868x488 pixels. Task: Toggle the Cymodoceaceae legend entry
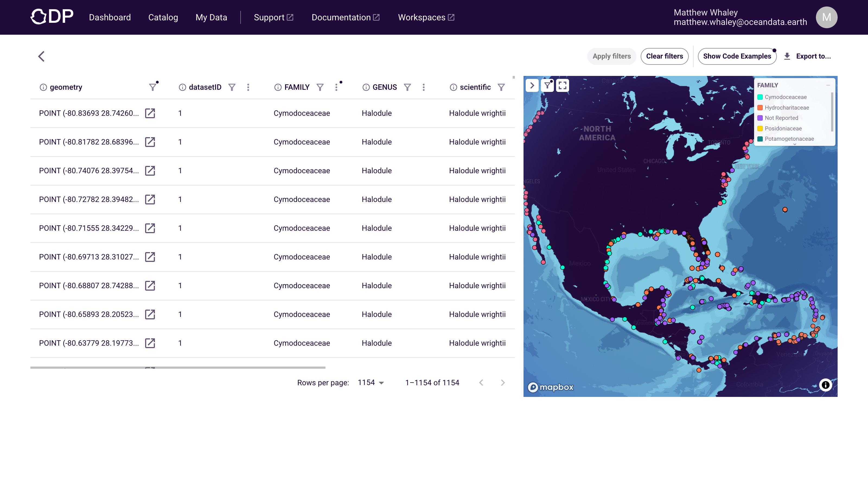(785, 97)
